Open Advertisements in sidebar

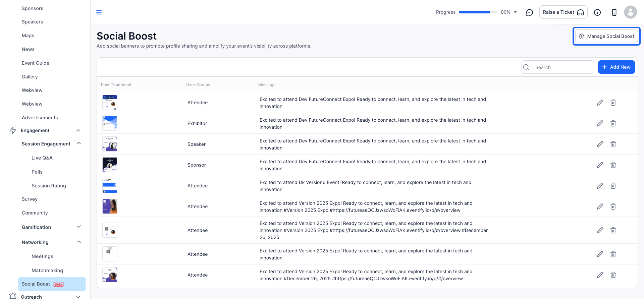point(40,118)
